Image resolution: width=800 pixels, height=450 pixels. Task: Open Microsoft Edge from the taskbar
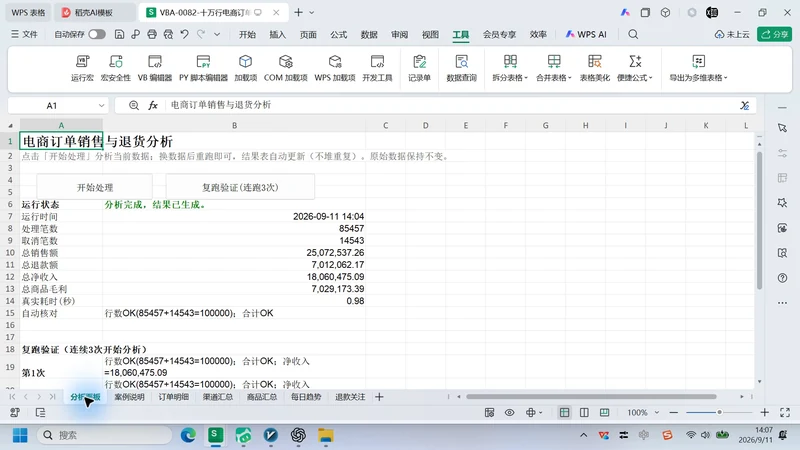[x=188, y=435]
